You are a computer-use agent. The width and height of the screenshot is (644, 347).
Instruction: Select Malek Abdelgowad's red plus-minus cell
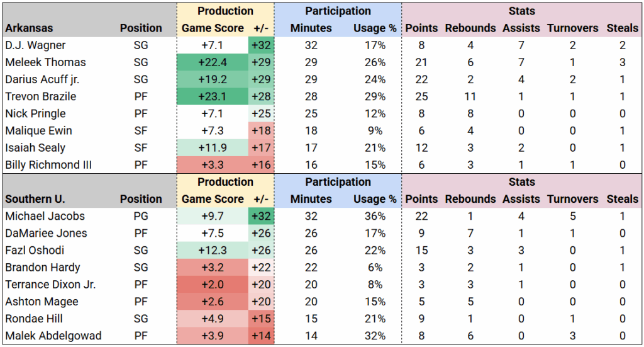click(x=261, y=336)
